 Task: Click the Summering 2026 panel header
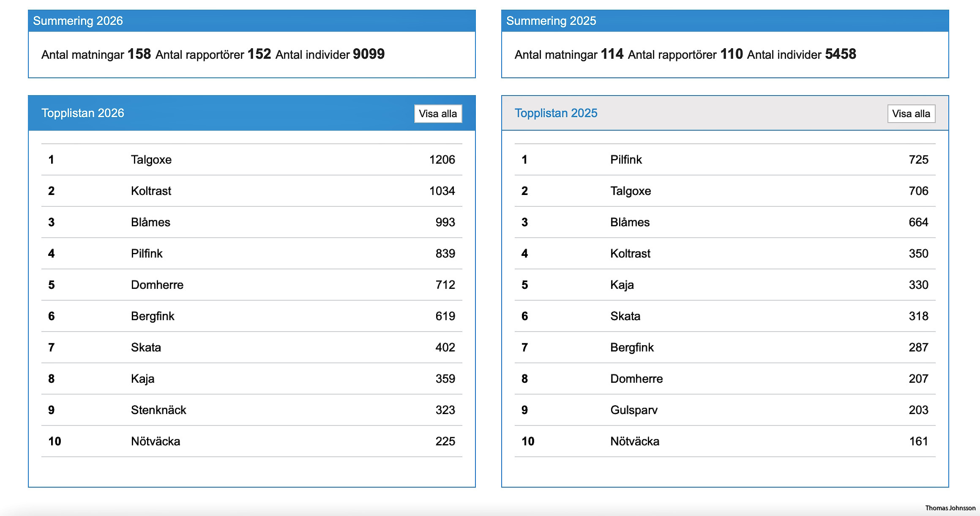point(78,21)
